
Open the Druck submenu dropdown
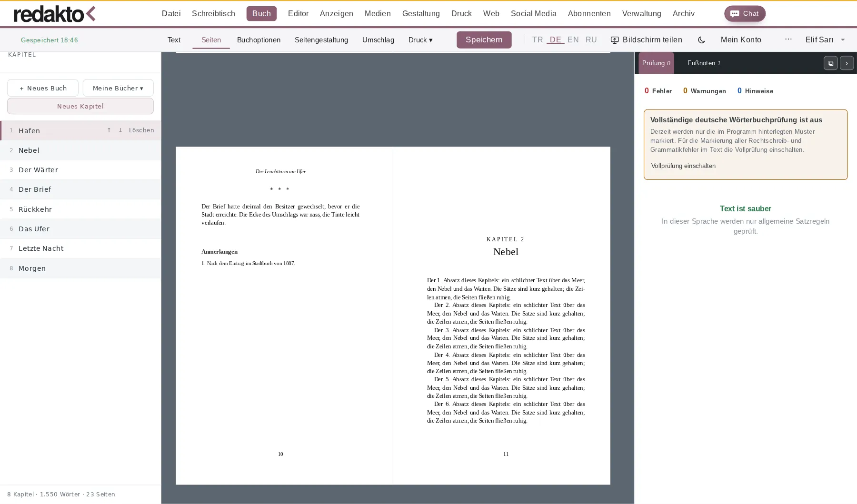click(x=420, y=40)
